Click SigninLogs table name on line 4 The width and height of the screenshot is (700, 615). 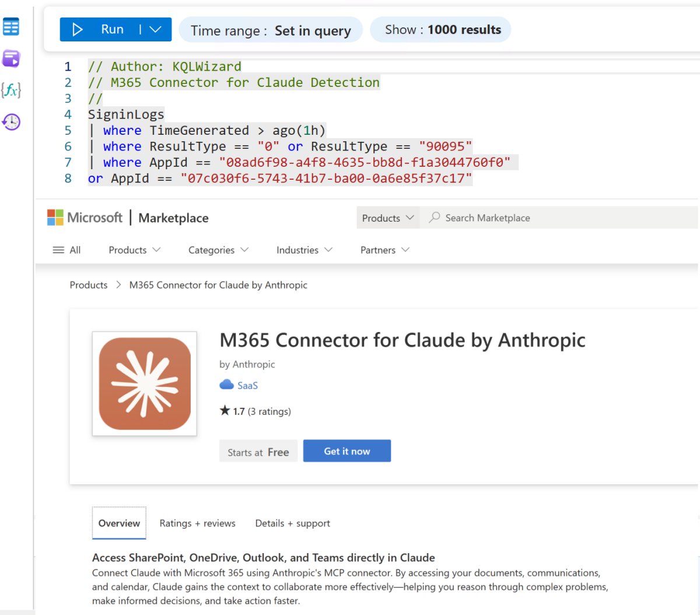(x=126, y=114)
